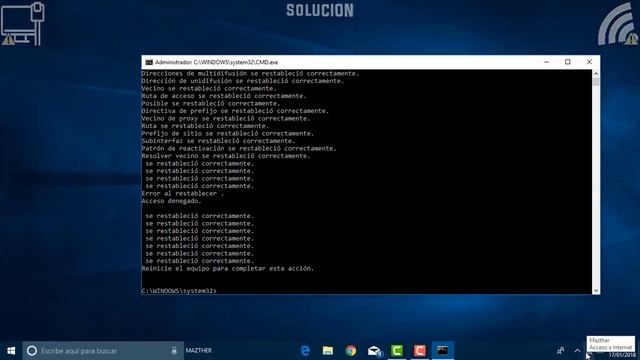Select the CMD taskbar icon
Image resolution: width=640 pixels, height=360 pixels.
(x=442, y=351)
